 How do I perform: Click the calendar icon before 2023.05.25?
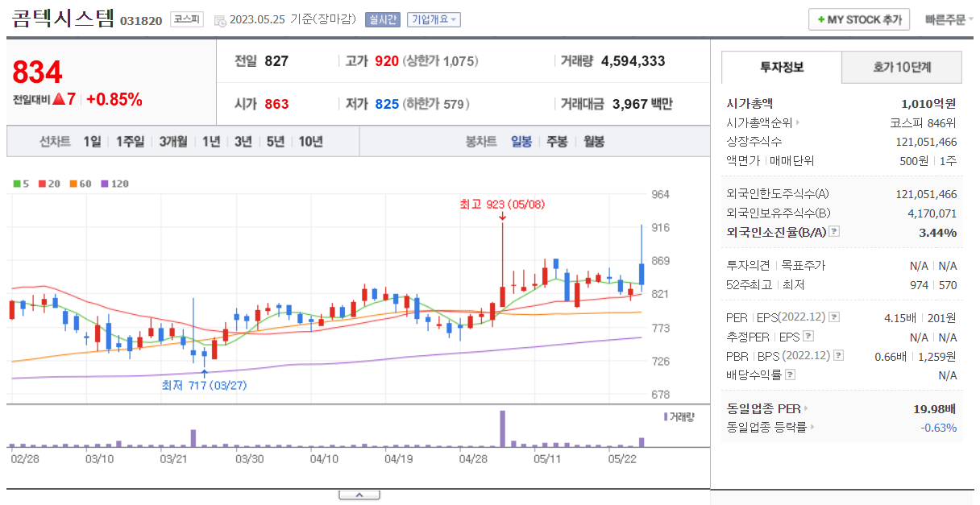(220, 20)
